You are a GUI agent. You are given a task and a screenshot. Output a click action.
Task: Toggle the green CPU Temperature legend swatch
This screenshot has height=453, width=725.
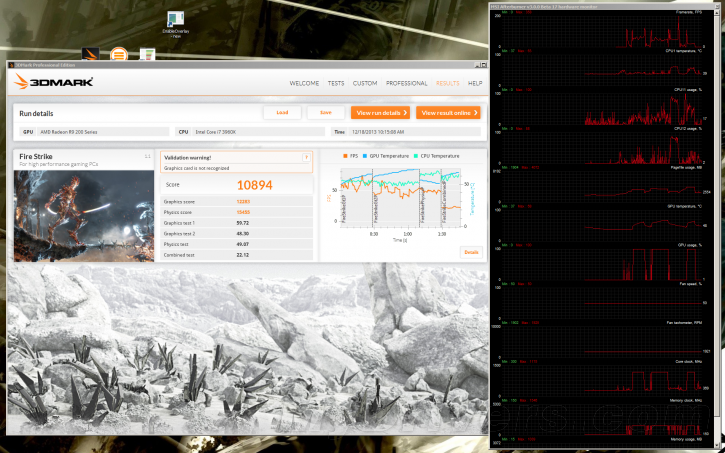(416, 156)
